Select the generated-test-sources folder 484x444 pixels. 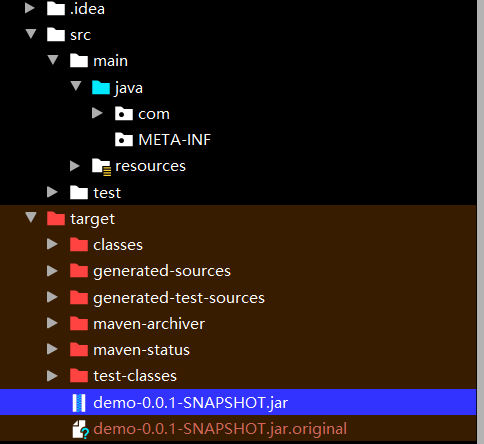[x=179, y=298]
